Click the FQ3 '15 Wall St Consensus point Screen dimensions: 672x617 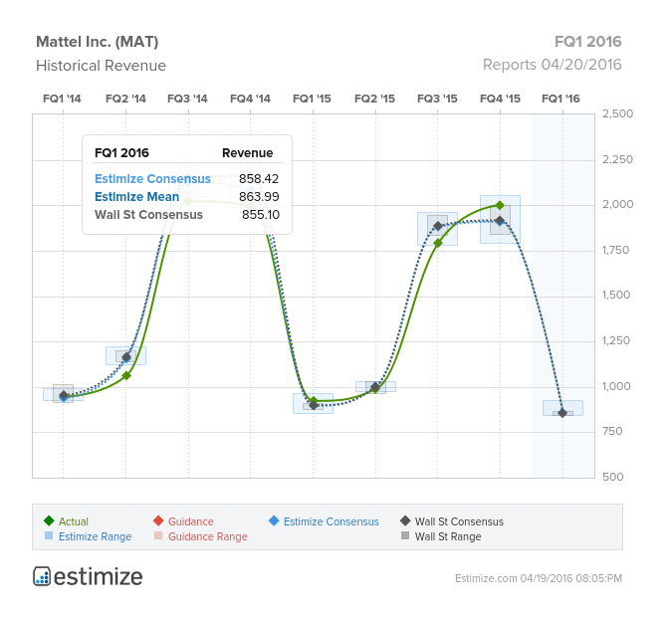438,226
